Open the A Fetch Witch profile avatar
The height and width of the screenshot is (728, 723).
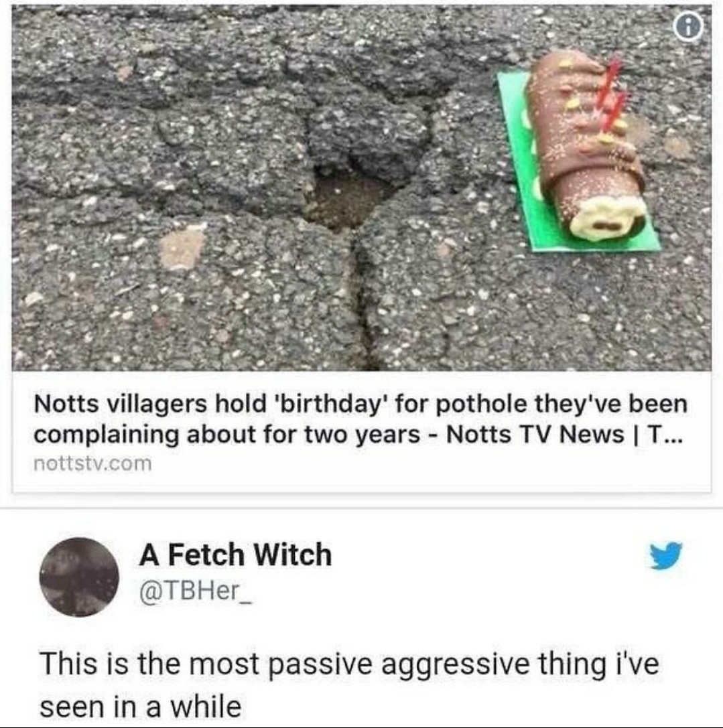click(x=78, y=577)
